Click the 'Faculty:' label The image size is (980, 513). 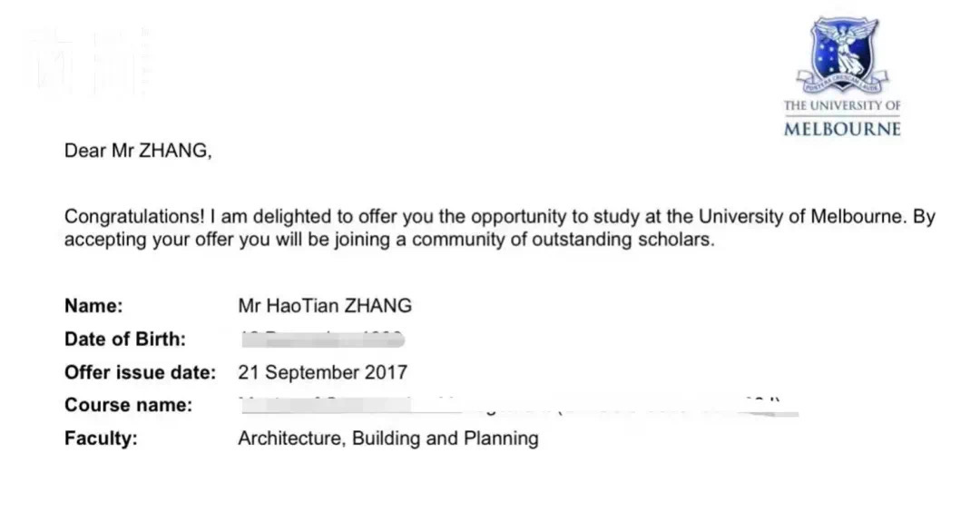tap(101, 438)
